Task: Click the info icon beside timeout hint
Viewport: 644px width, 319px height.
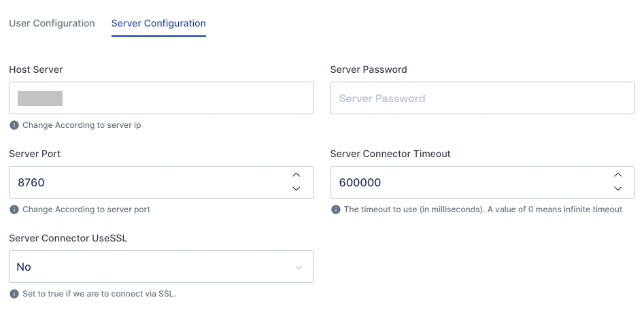Action: click(335, 209)
